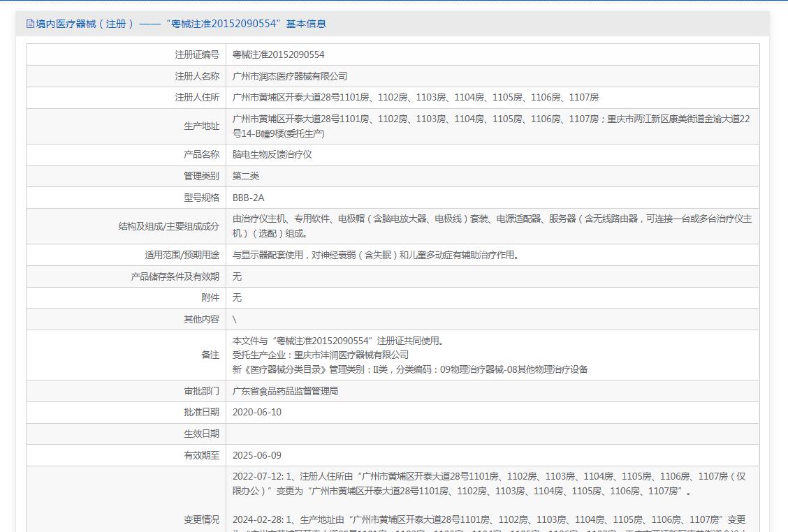
Task: Select product name 脑电生物反馈治疗仪
Action: click(272, 155)
